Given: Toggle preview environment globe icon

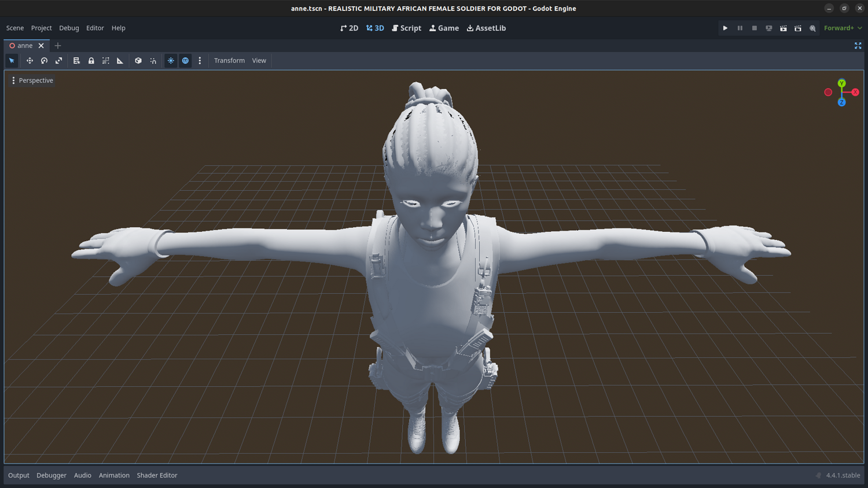Looking at the screenshot, I should click(x=185, y=61).
